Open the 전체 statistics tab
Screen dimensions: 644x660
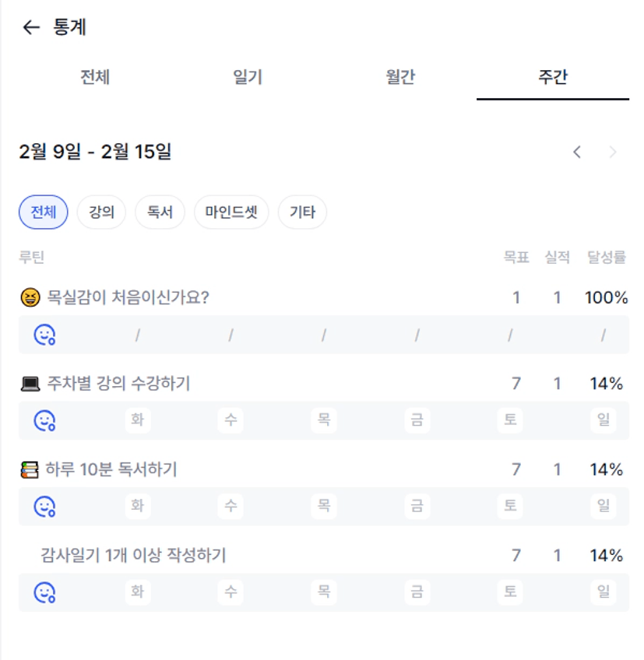(95, 77)
